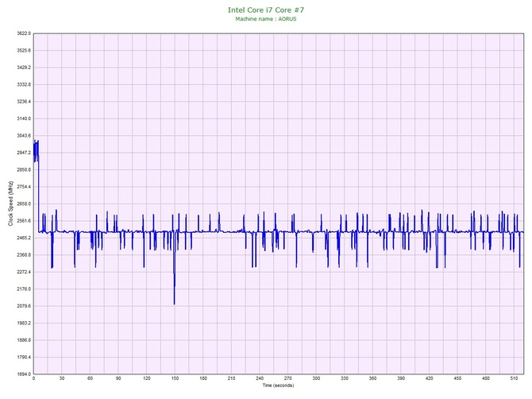Click the 2079.6 y-axis value
The width and height of the screenshot is (532, 399).
[x=24, y=306]
